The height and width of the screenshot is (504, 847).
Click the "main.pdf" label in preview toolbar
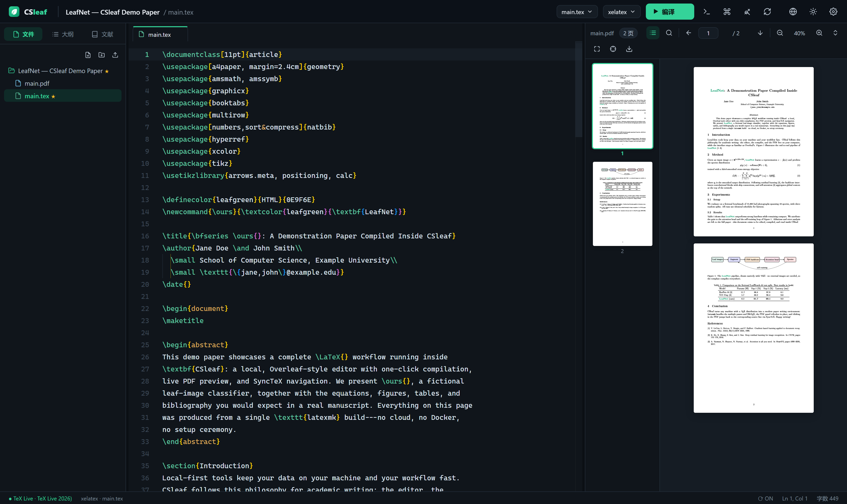click(602, 33)
